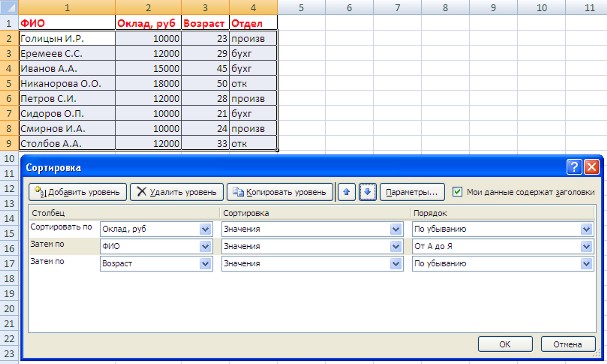607x364 pixels.
Task: Click the Возраст header cell
Action: [205, 23]
